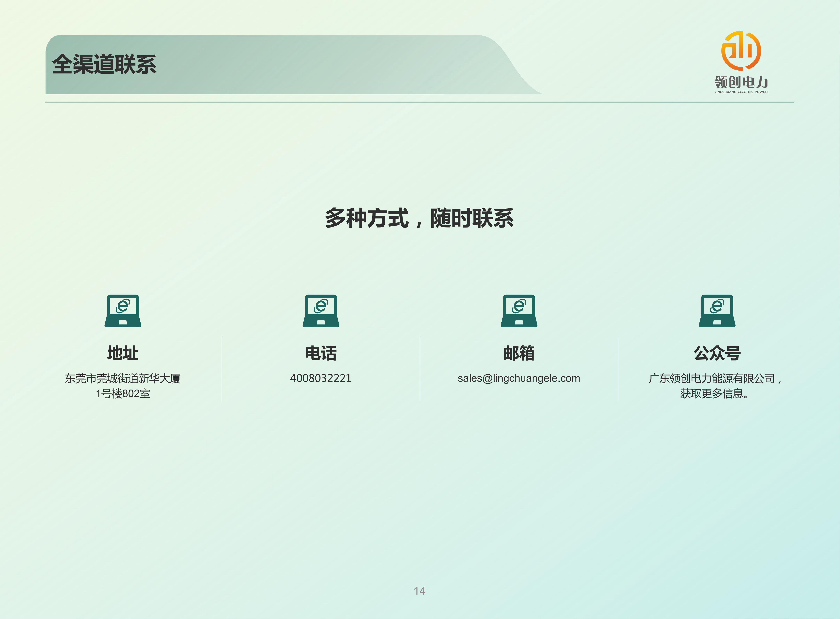The image size is (840, 619).
Task: Click the address line 东莞市莞城街道新华大厦
Action: (x=123, y=378)
